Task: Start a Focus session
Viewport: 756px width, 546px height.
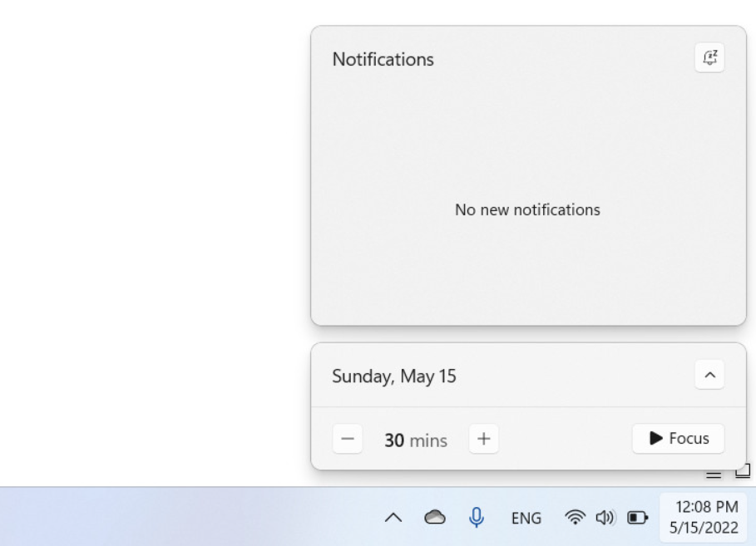Action: coord(678,439)
